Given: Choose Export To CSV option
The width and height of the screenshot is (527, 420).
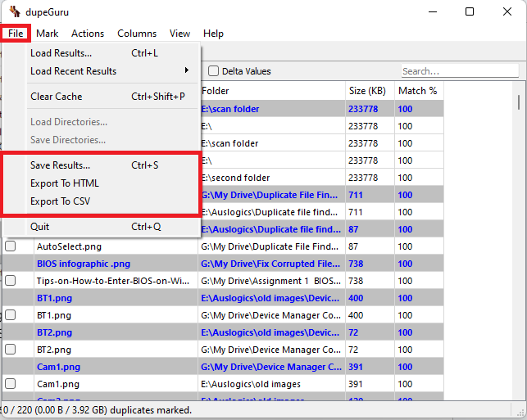Looking at the screenshot, I should coord(62,201).
